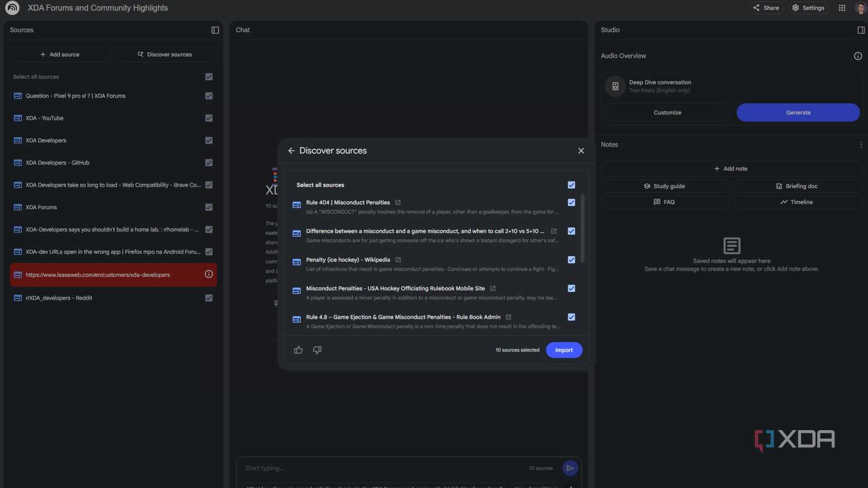Uncheck XDA - YouTube source
868x488 pixels.
point(209,118)
